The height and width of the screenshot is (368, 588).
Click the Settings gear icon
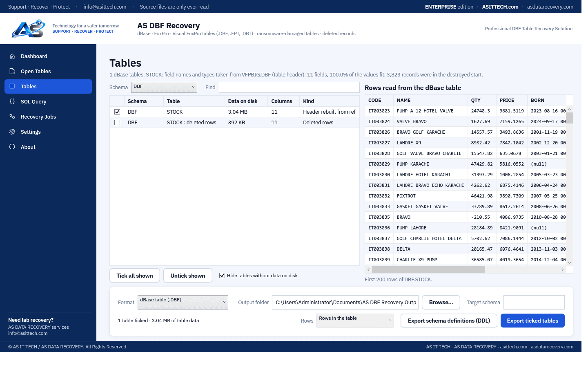pyautogui.click(x=12, y=132)
